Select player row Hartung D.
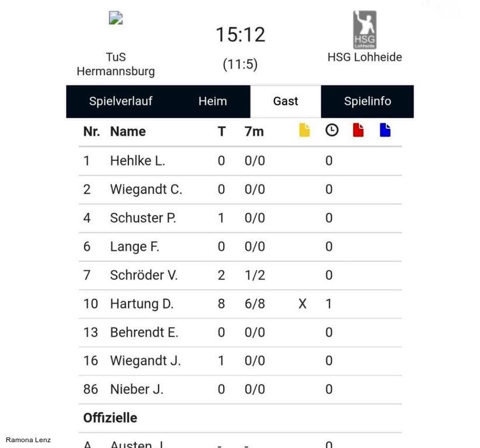480x448 pixels. coord(241,304)
